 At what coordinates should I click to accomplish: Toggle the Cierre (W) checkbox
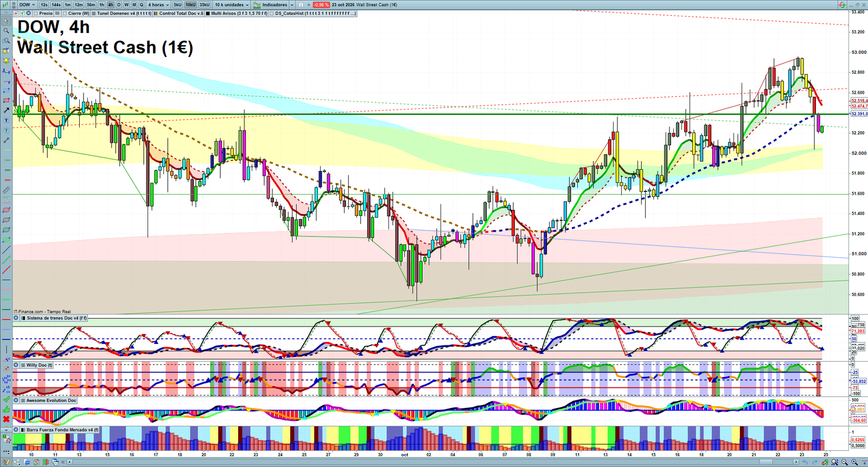pyautogui.click(x=65, y=13)
